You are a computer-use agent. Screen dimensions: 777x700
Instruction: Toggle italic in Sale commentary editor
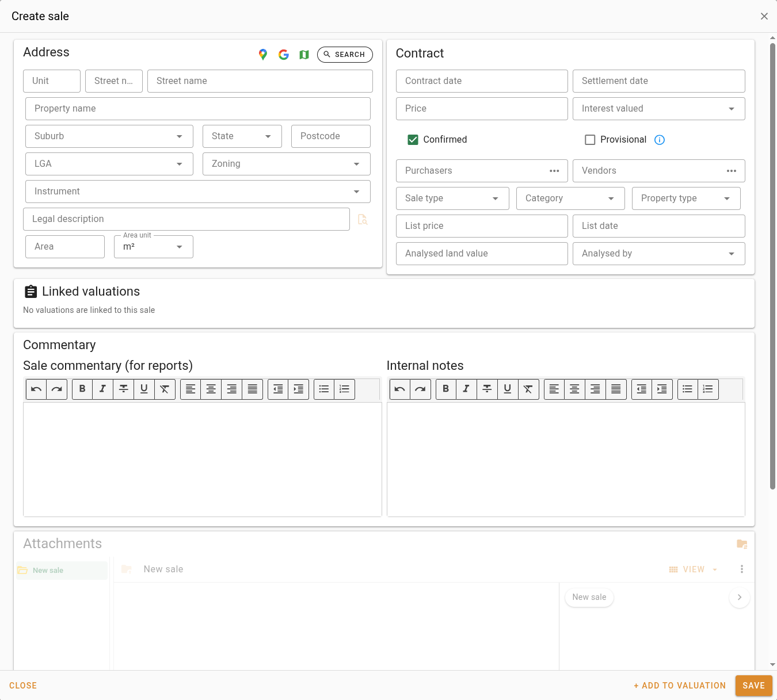[103, 389]
